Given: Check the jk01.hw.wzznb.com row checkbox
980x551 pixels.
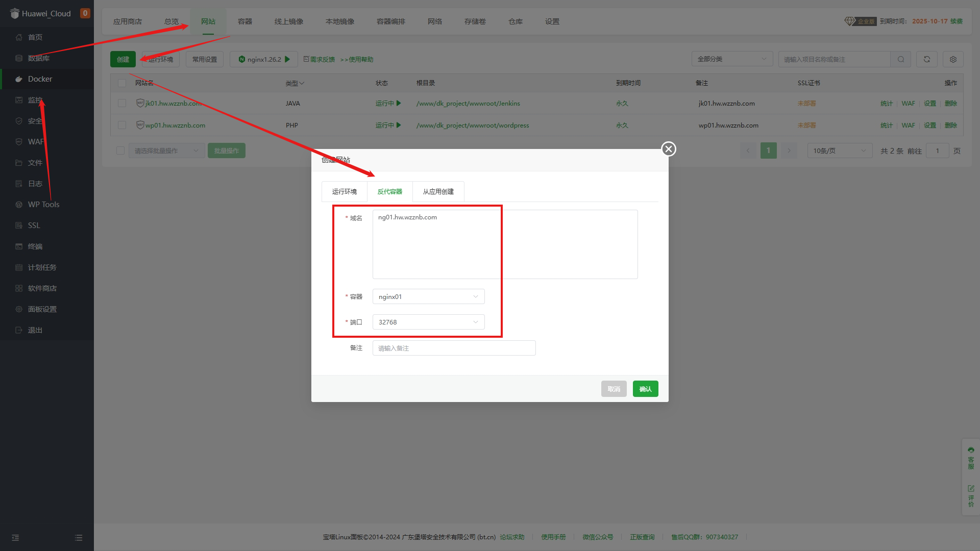Looking at the screenshot, I should [x=122, y=103].
